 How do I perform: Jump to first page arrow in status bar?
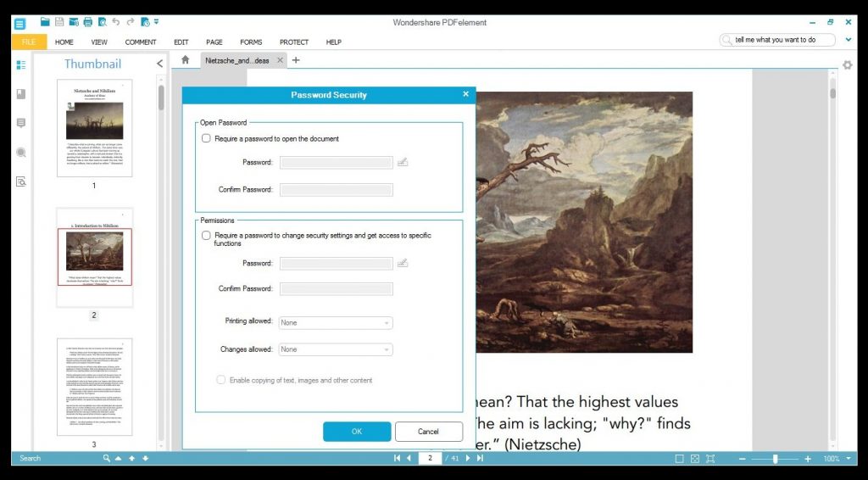397,459
